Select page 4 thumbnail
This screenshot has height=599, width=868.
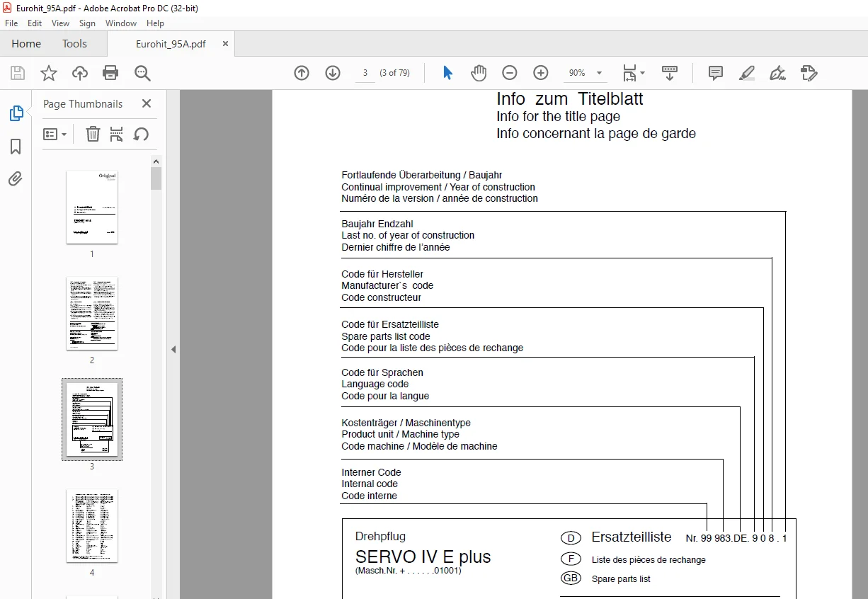pyautogui.click(x=92, y=525)
